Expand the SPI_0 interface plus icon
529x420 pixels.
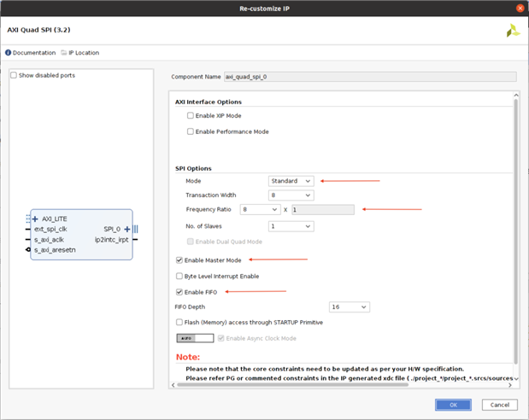click(126, 229)
